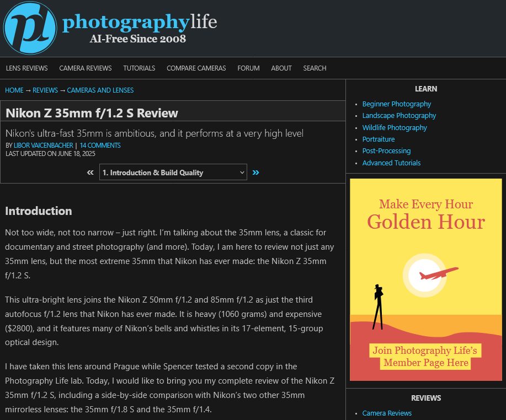Click the Photography Life circular logo
The width and height of the screenshot is (506, 420).
point(30,28)
